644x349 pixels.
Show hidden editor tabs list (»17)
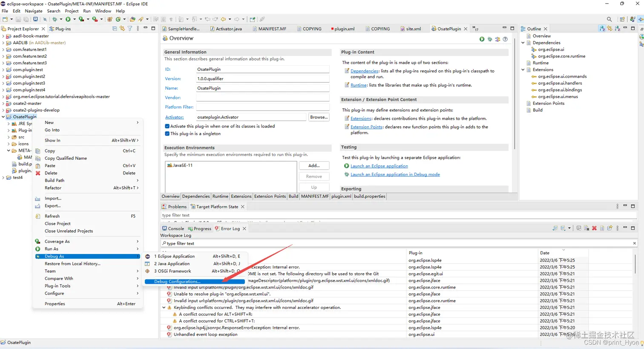click(x=475, y=29)
